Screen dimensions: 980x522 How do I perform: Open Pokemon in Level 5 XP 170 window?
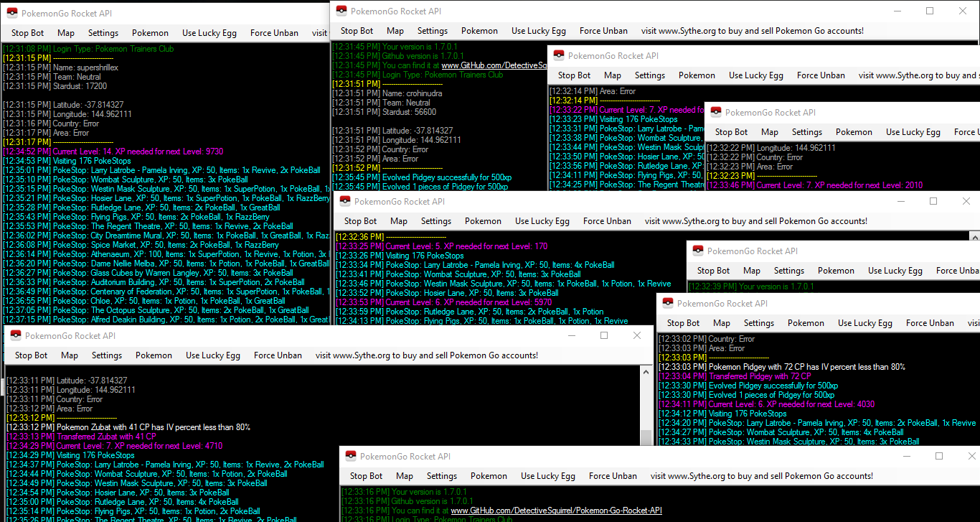pos(484,221)
